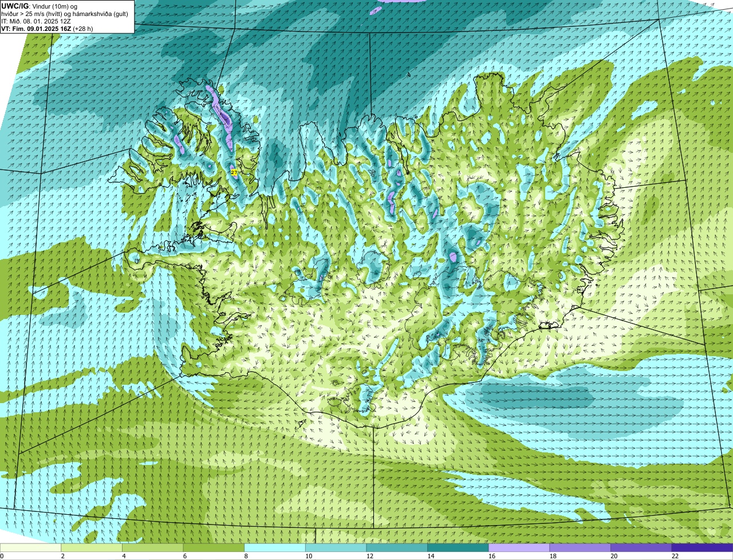Select the 10–12 m/s legend swatch

336,547
